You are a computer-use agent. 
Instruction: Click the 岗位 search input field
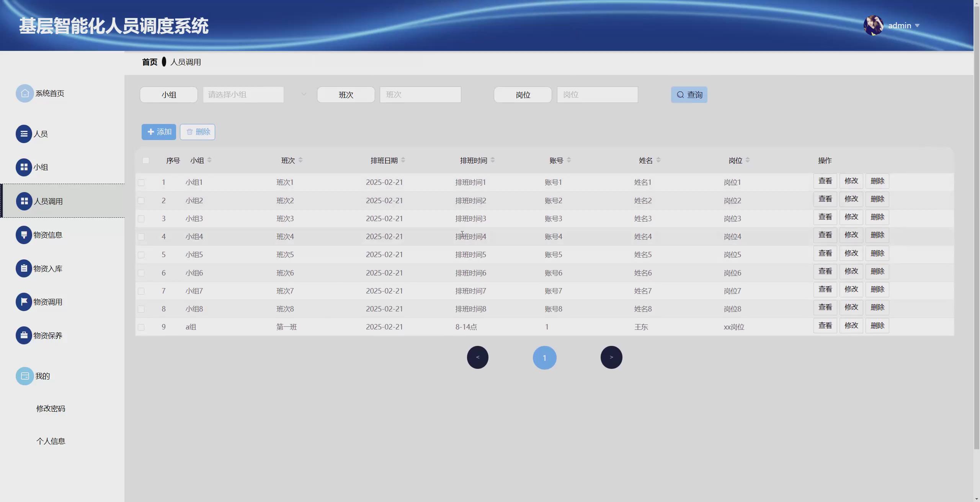tap(597, 95)
